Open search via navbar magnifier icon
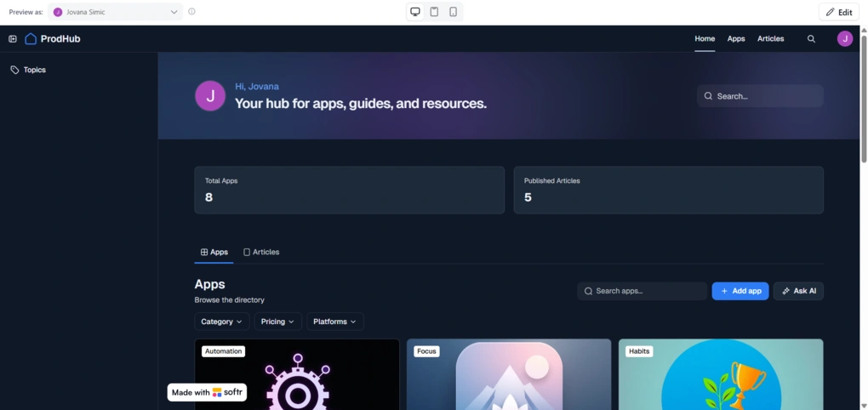This screenshot has height=410, width=868. tap(811, 39)
